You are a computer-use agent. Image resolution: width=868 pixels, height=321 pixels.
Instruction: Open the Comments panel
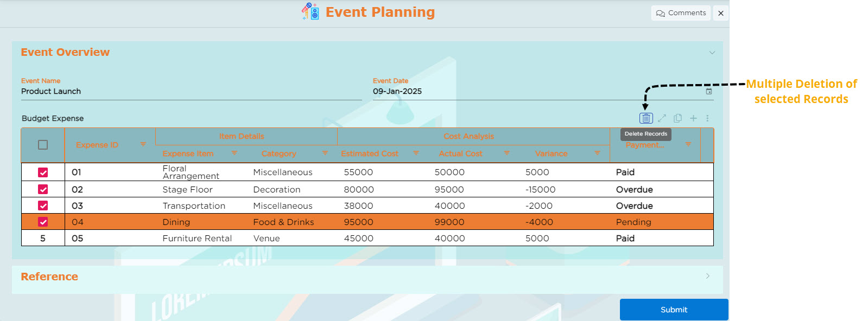coord(681,13)
